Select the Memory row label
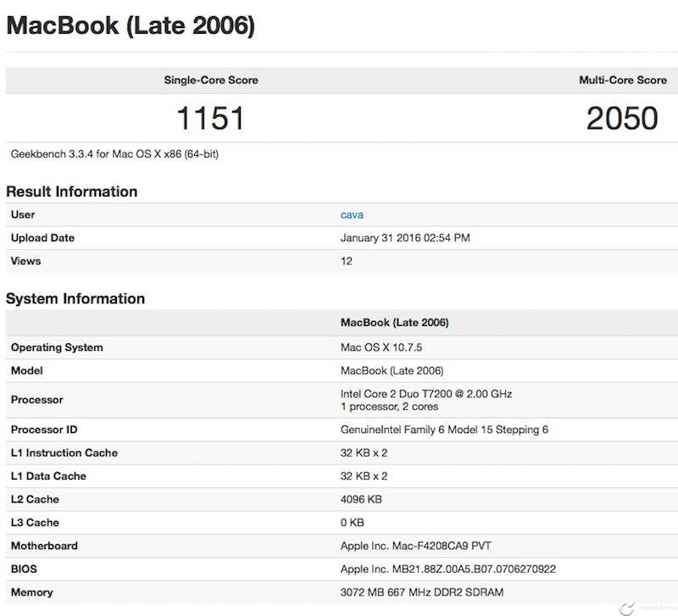This screenshot has height=616, width=678. coord(32,592)
